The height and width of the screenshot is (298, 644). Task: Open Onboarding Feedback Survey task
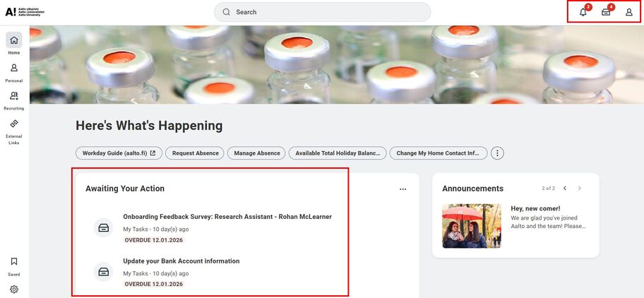pos(227,217)
